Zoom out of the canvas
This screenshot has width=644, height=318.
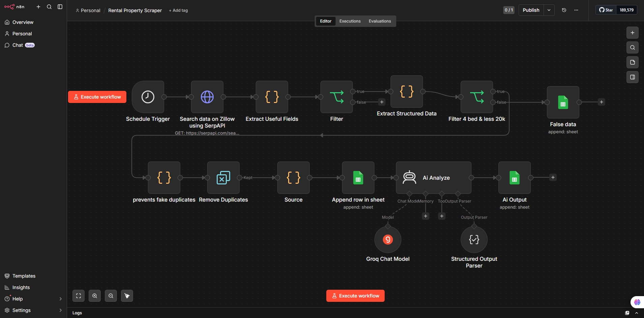[x=111, y=296]
